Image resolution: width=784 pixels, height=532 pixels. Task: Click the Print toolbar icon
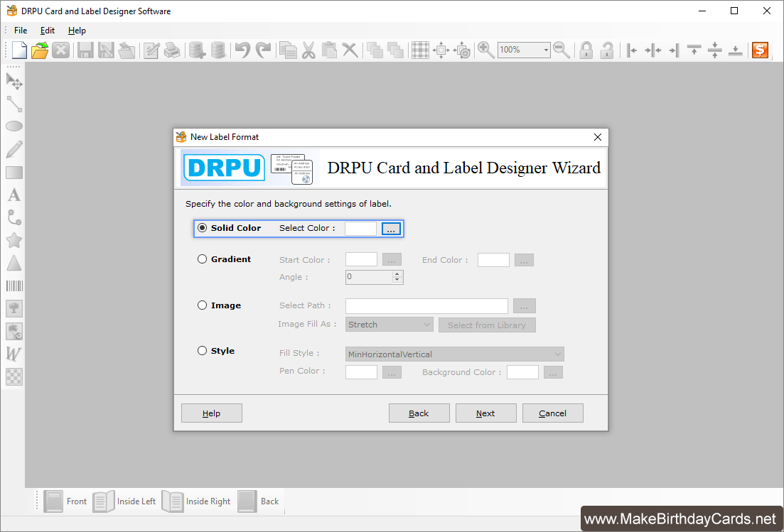(x=172, y=50)
